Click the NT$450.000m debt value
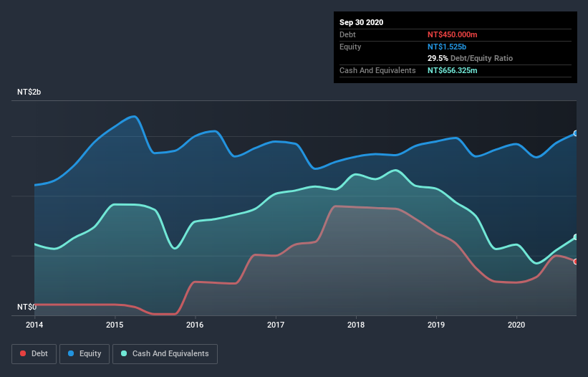The height and width of the screenshot is (377, 588). coord(452,34)
